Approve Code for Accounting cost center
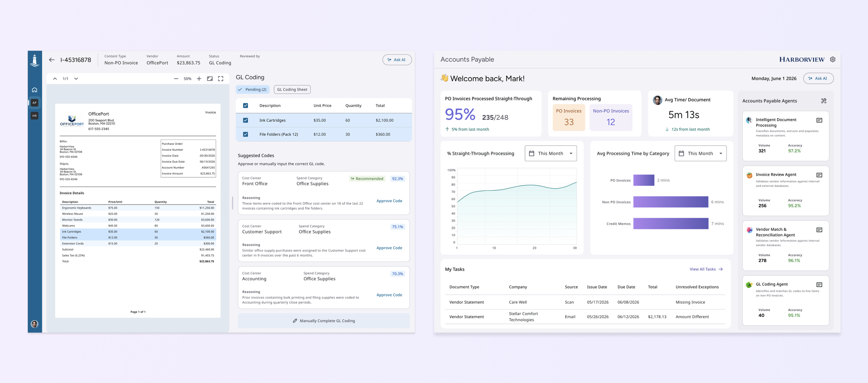868x383 pixels. click(389, 295)
